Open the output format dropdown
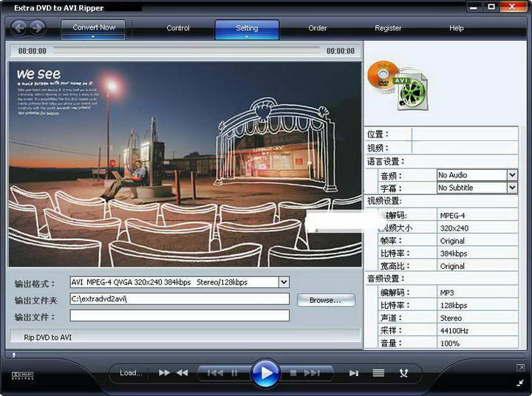Screen dimensions: 532x396 click(284, 282)
